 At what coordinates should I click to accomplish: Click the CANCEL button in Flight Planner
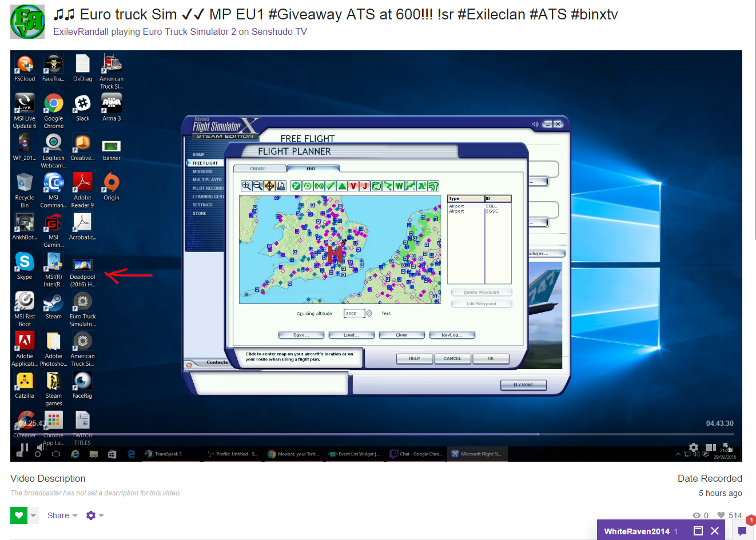tap(452, 358)
